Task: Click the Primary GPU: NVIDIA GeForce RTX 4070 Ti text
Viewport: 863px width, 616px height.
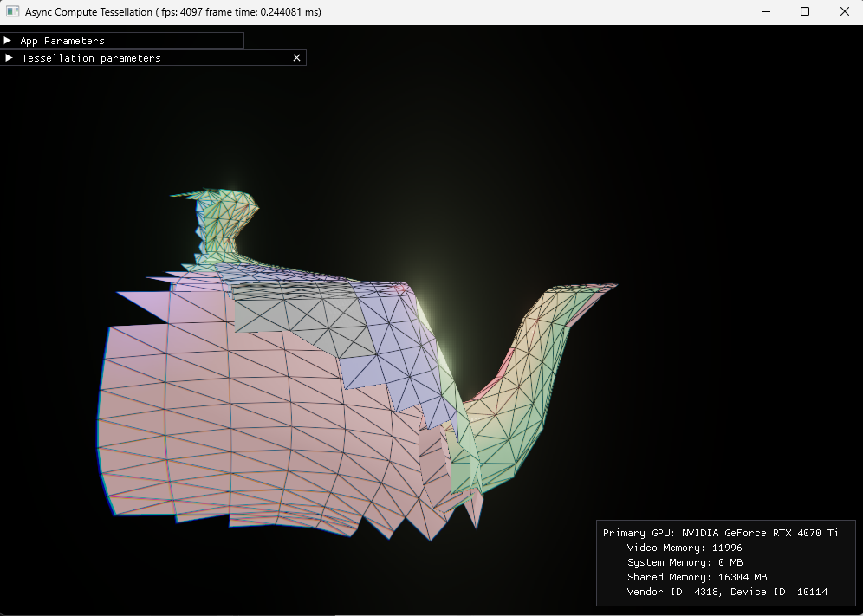Action: tap(720, 533)
